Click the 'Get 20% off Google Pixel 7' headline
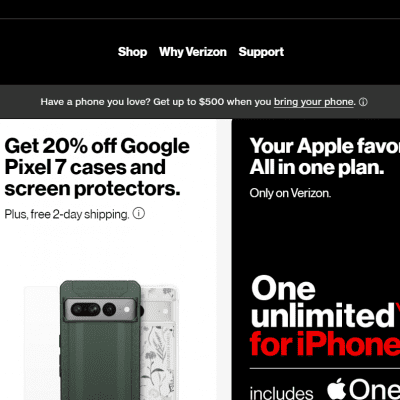The width and height of the screenshot is (400, 400). tap(97, 168)
